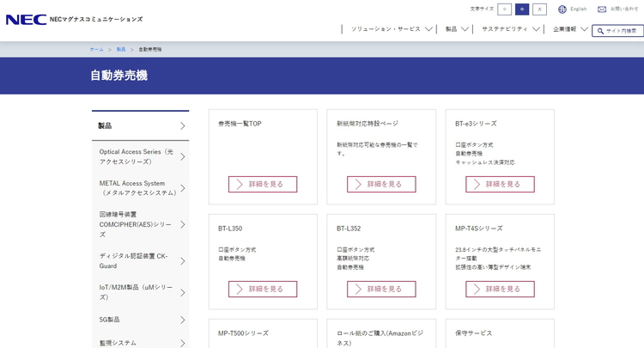Screen dimensions: 644x348
Task: Click the 券売機一覧TOP card title
Action: (x=240, y=124)
